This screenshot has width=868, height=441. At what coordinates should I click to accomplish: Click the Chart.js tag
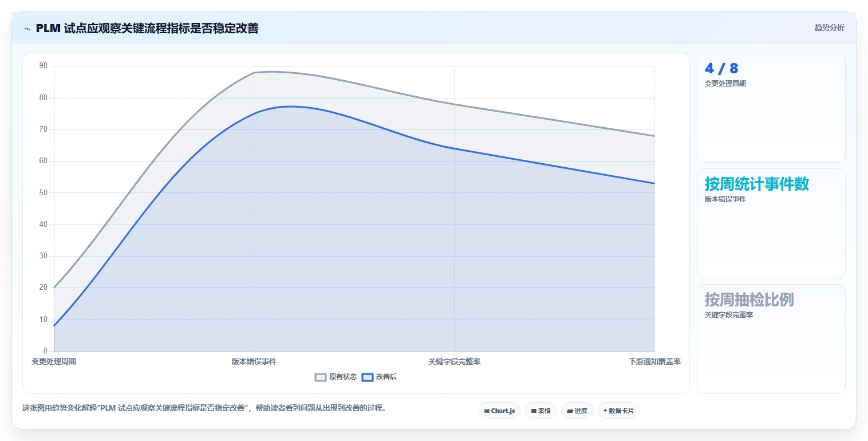click(x=499, y=411)
